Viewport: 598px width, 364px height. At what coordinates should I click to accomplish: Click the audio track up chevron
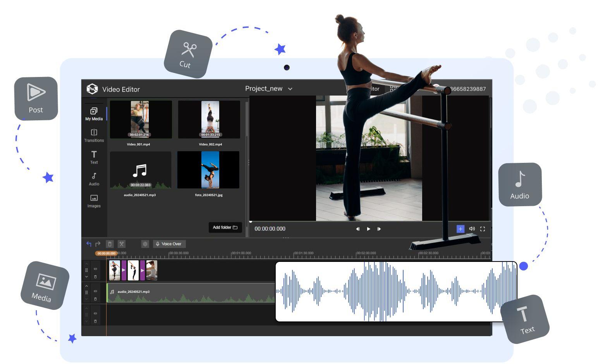86,286
